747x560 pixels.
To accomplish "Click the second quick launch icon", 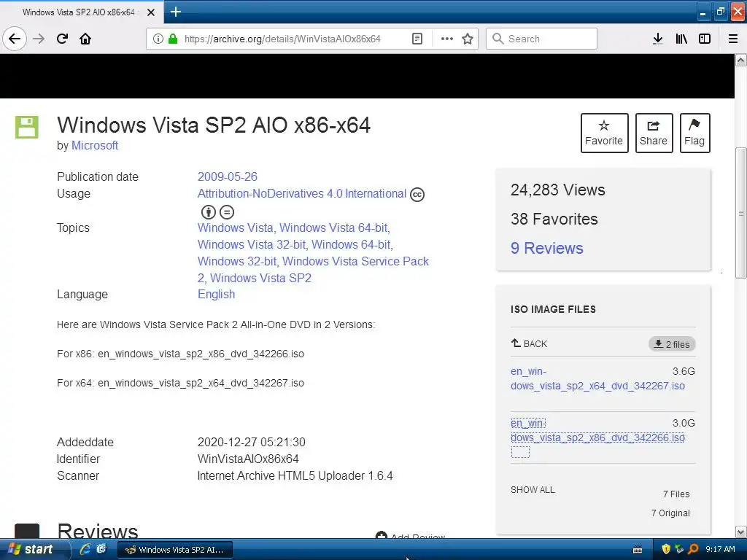I will tap(101, 549).
